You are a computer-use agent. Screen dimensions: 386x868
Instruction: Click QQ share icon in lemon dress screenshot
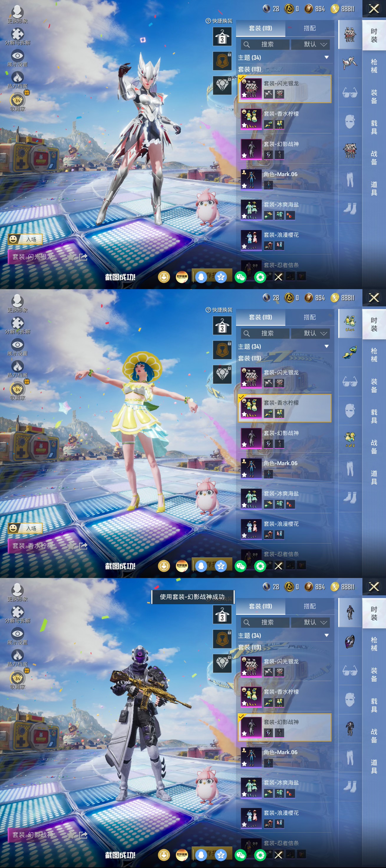pos(201,566)
